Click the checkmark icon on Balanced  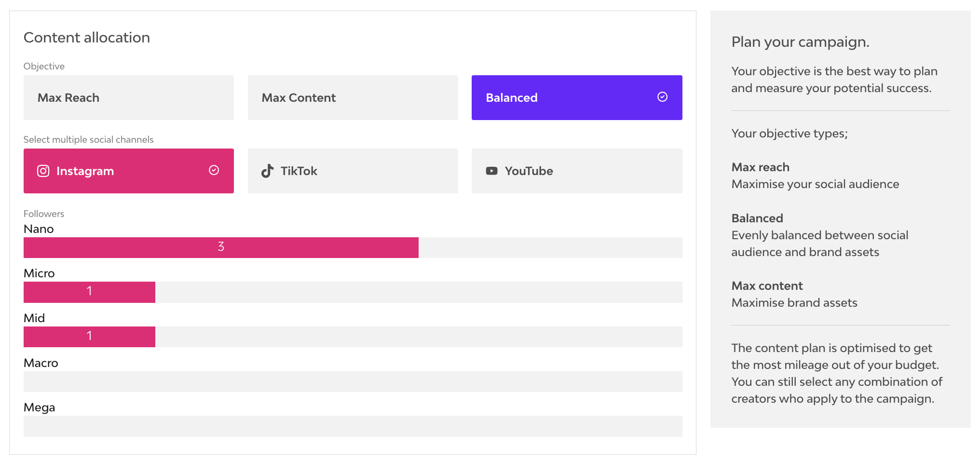coord(662,97)
